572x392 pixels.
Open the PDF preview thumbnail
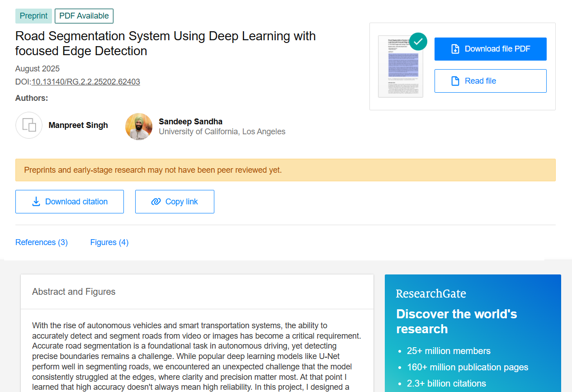pos(400,68)
